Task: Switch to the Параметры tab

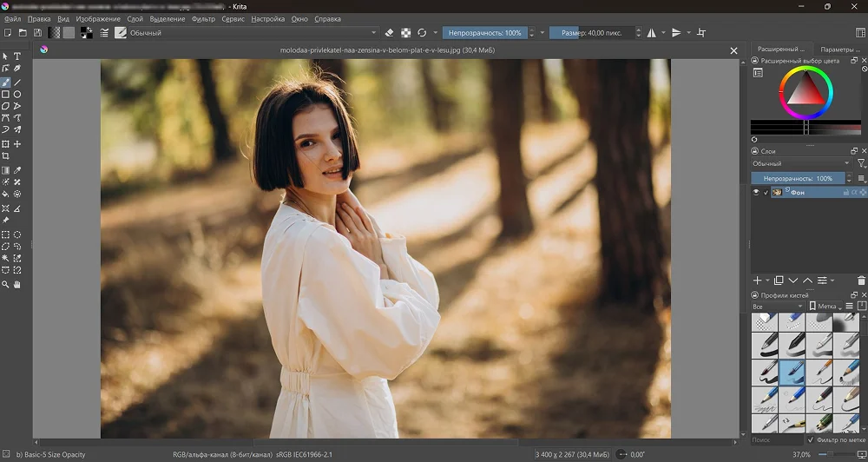Action: [840, 49]
